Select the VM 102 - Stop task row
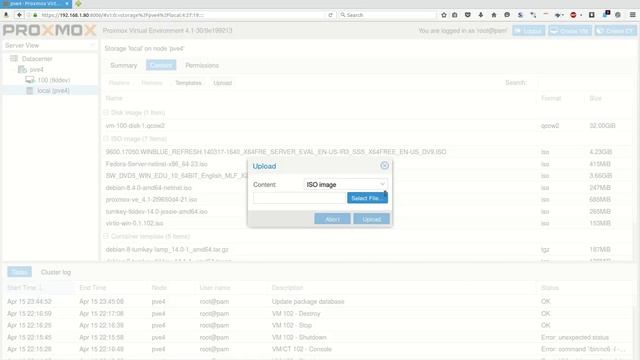 (318, 325)
